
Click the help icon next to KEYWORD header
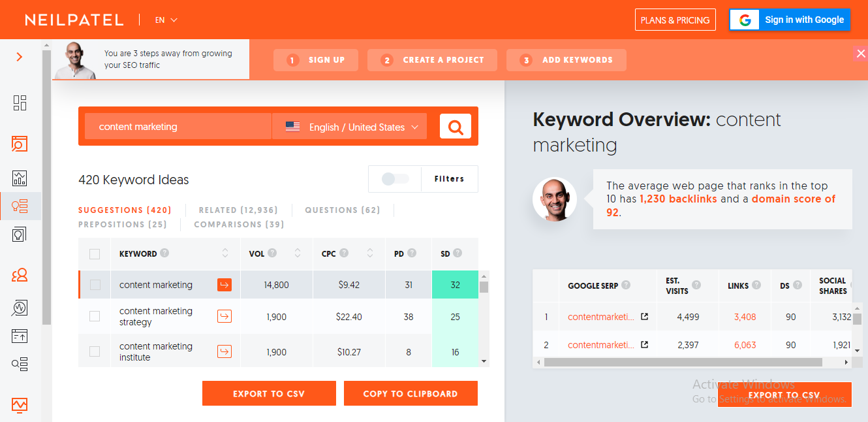[x=164, y=253]
